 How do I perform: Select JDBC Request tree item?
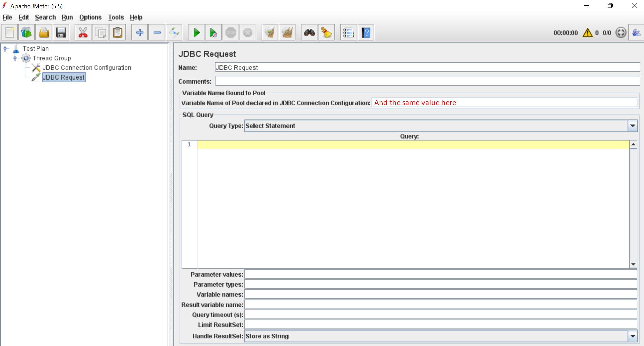(64, 77)
